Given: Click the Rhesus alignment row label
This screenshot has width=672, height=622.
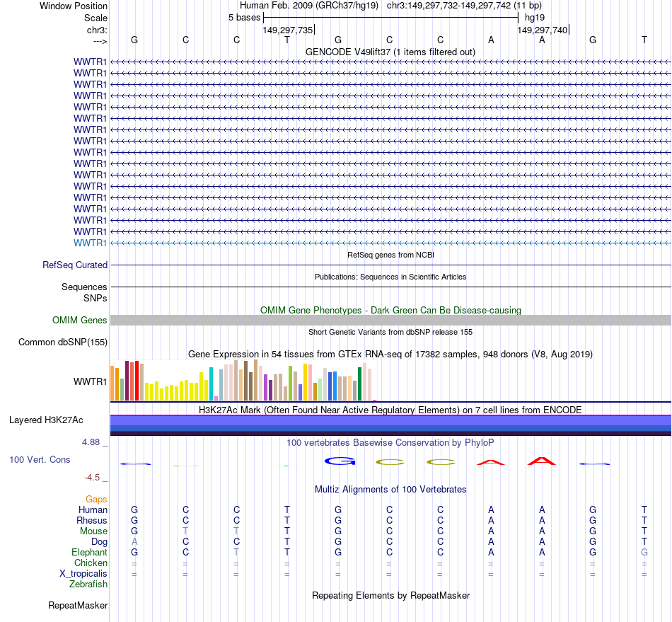Looking at the screenshot, I should [x=92, y=520].
